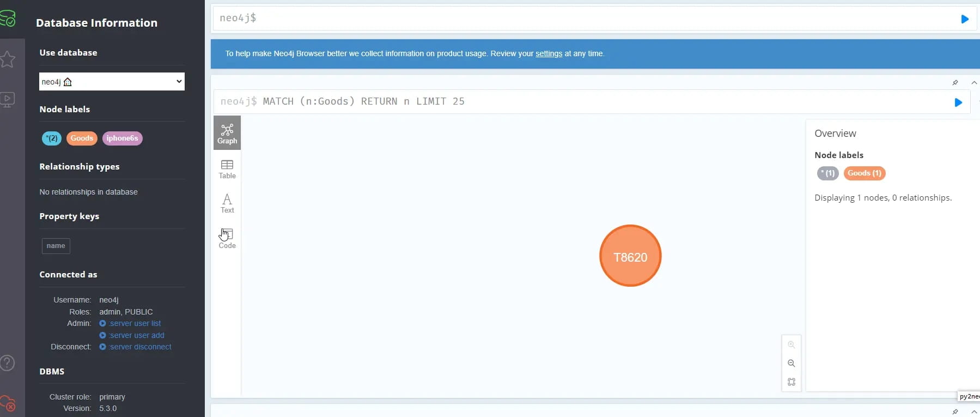Switch to Code view
The width and height of the screenshot is (980, 417).
227,239
